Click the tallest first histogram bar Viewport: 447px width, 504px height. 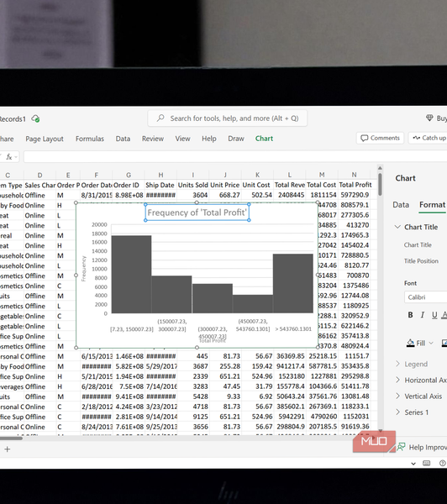pos(131,274)
